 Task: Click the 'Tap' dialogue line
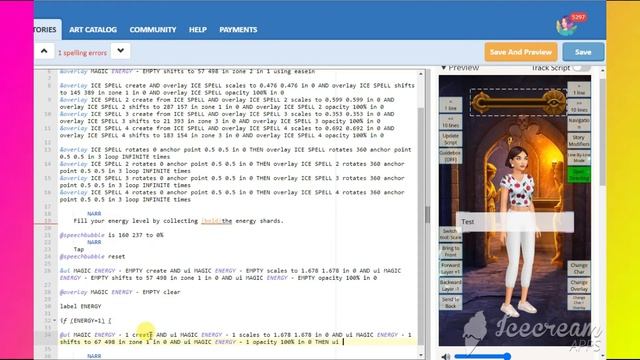pyautogui.click(x=79, y=249)
